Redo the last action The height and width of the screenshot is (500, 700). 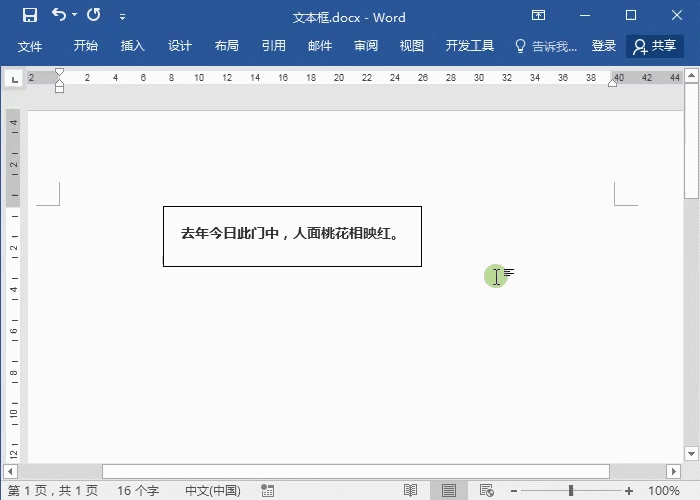point(94,15)
